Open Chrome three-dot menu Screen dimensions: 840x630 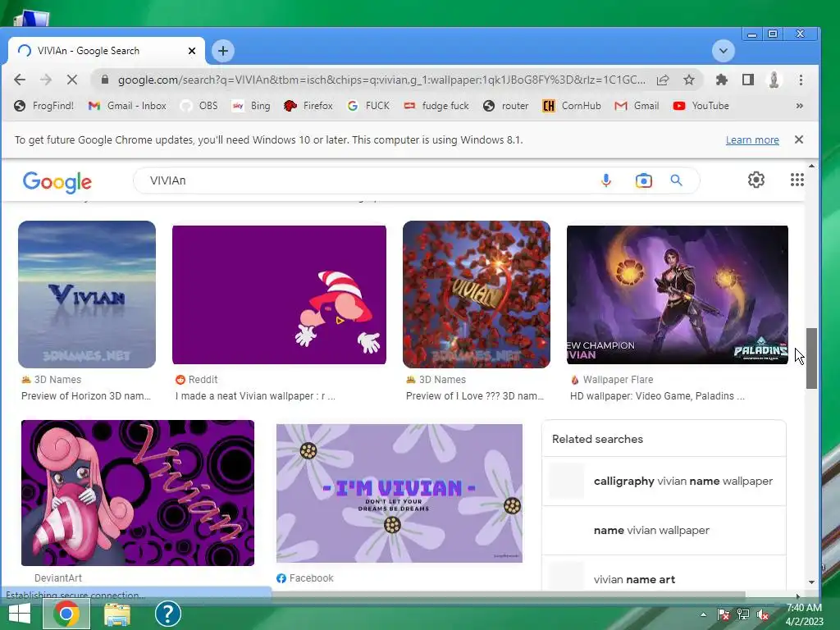[x=801, y=80]
